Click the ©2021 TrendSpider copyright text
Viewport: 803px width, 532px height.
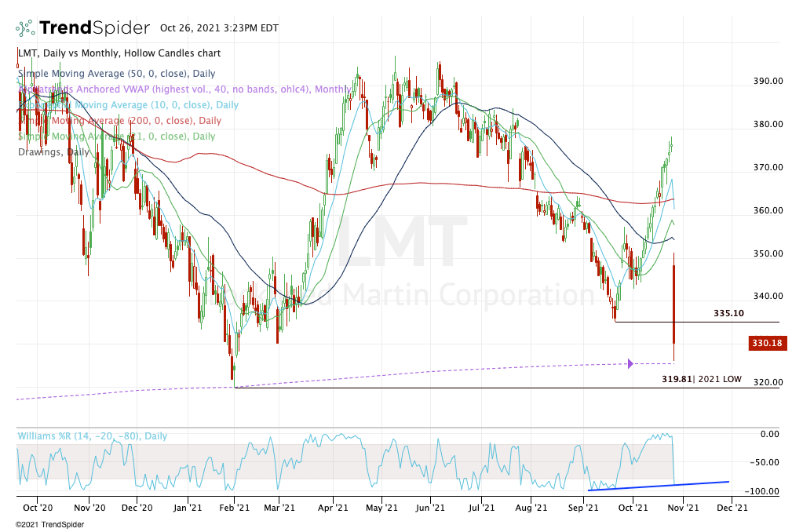[49, 525]
